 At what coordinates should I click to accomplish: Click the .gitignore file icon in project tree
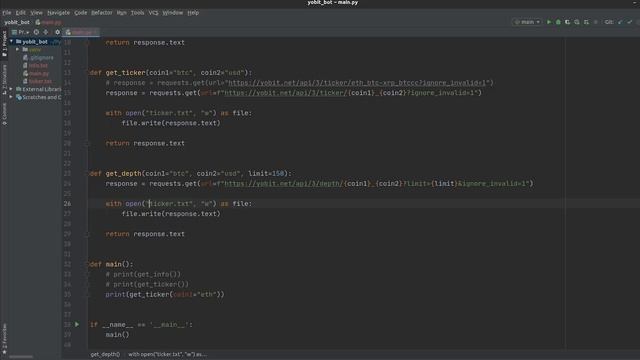25,58
